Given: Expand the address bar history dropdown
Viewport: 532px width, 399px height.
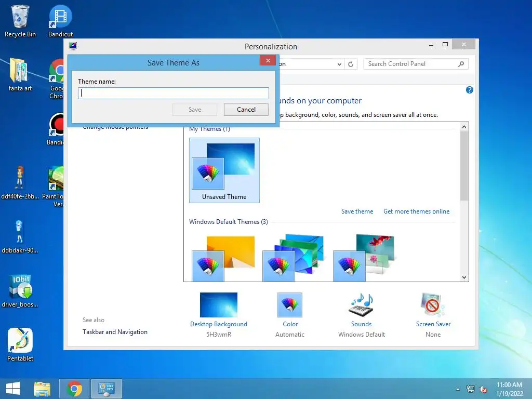Looking at the screenshot, I should click(x=339, y=64).
